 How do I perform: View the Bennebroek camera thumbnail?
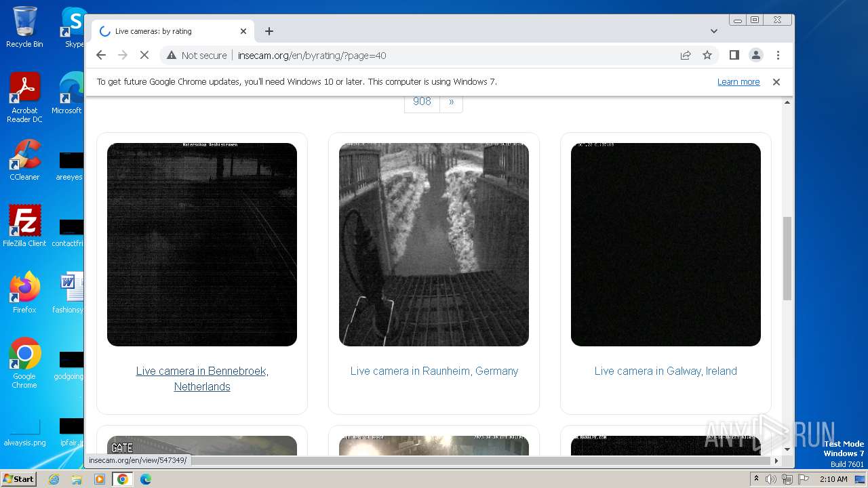click(x=202, y=245)
